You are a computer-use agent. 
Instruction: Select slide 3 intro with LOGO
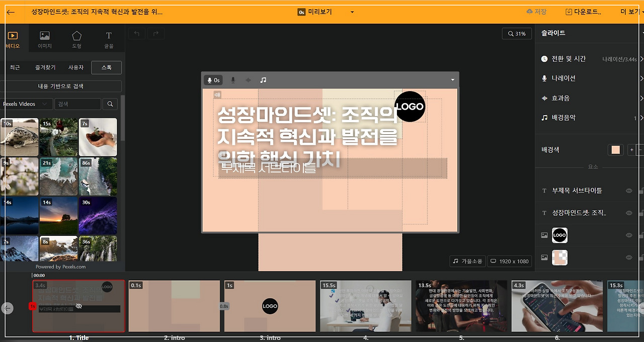point(270,306)
